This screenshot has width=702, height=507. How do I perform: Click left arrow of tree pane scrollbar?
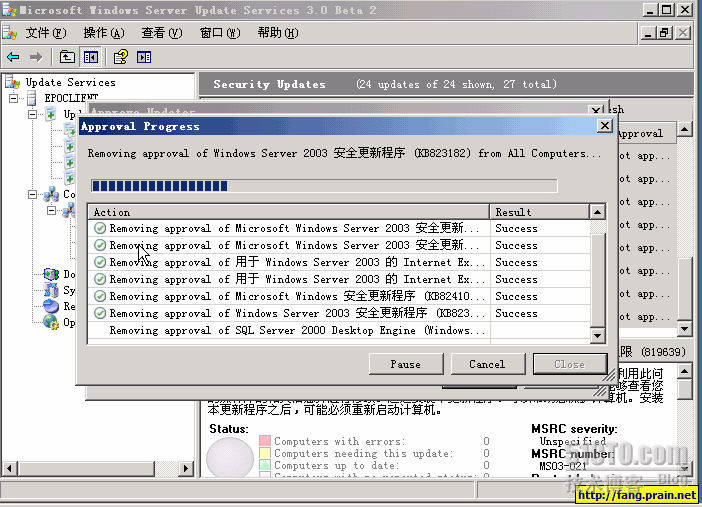point(9,469)
